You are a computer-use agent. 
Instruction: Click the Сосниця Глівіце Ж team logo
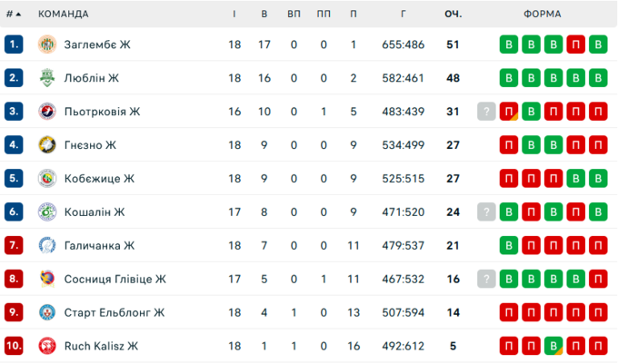(x=47, y=280)
